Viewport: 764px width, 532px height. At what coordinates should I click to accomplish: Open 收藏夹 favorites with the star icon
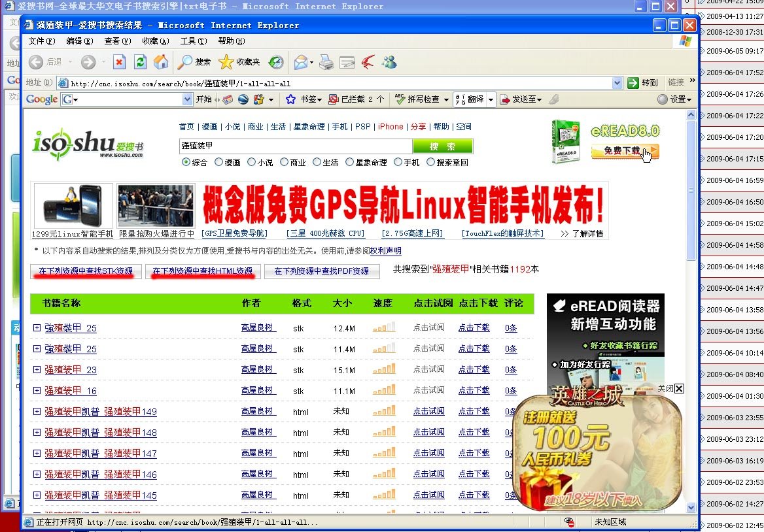[x=226, y=62]
